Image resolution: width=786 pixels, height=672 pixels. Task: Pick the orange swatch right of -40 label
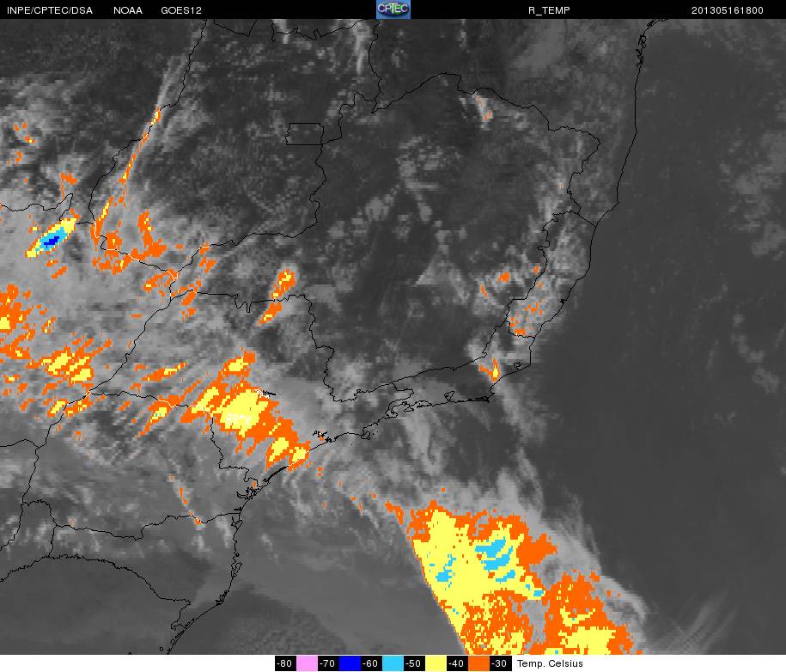click(x=478, y=663)
